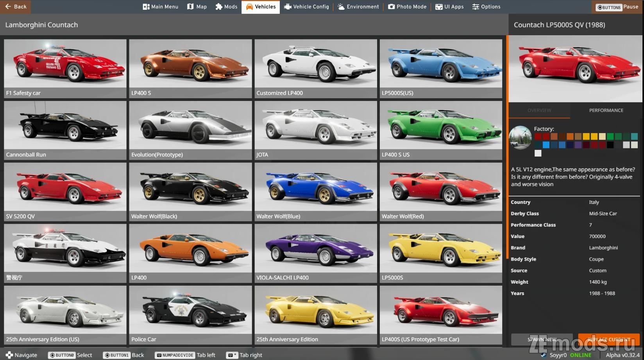This screenshot has width=644, height=360.
Task: Open the Environment weather menu item
Action: click(x=358, y=7)
